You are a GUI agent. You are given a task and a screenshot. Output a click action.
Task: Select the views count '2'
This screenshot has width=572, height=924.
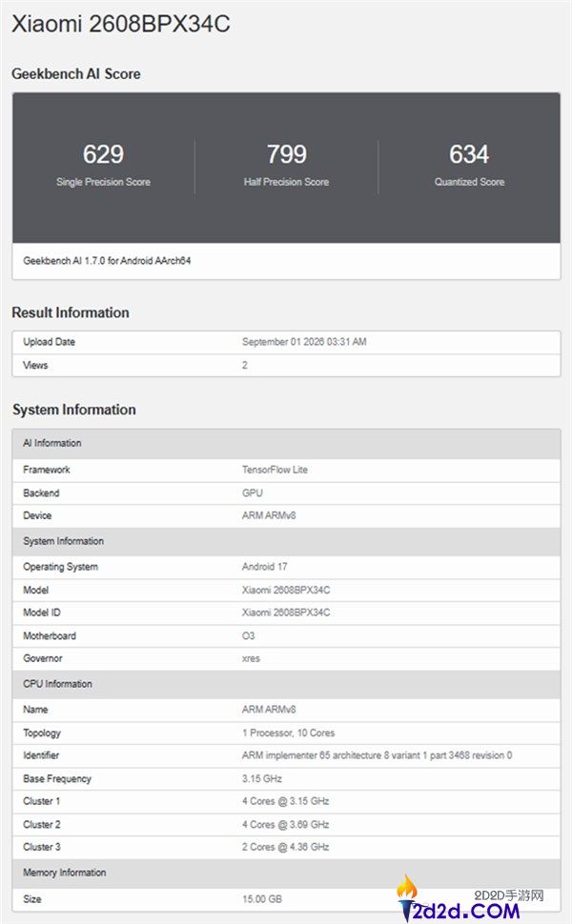pyautogui.click(x=245, y=366)
